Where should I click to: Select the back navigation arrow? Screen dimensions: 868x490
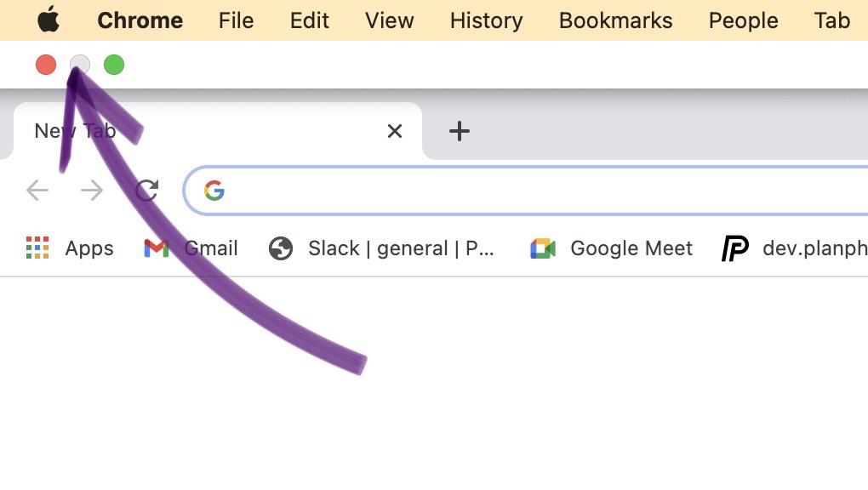(x=37, y=191)
